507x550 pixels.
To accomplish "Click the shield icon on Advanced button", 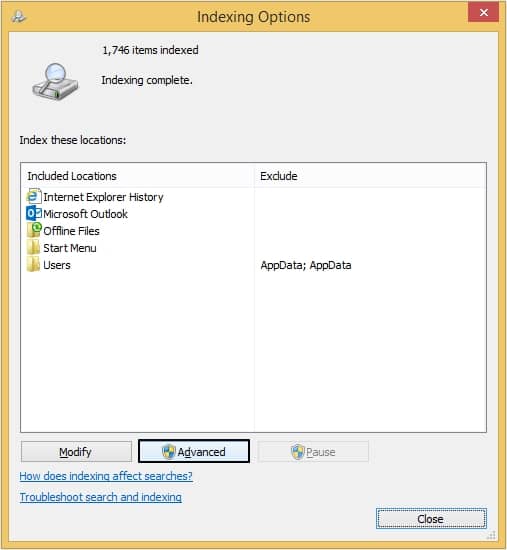I will click(169, 452).
